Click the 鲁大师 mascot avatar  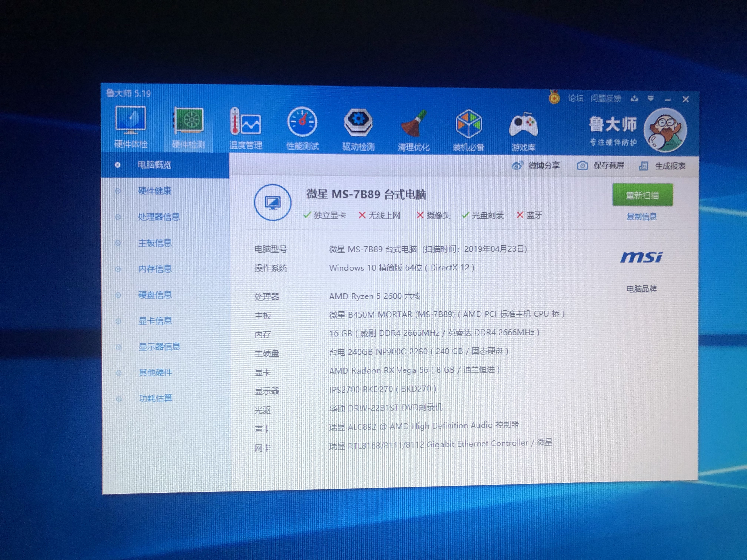click(665, 130)
